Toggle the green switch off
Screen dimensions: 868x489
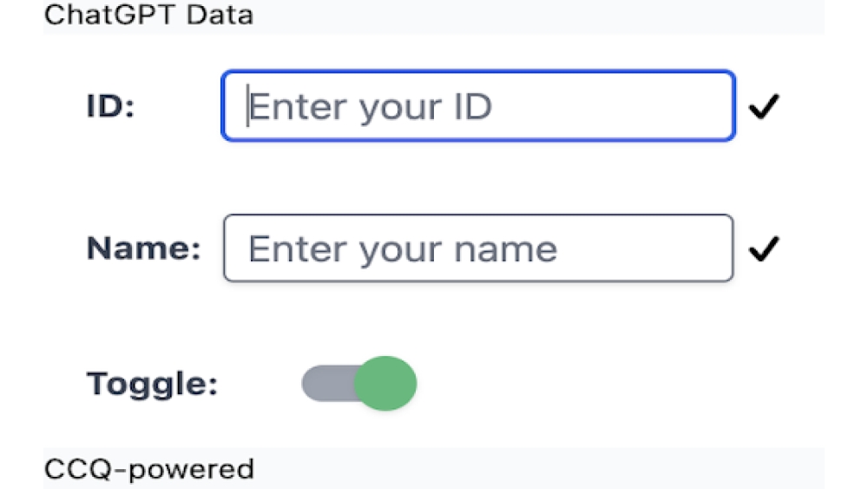click(359, 383)
